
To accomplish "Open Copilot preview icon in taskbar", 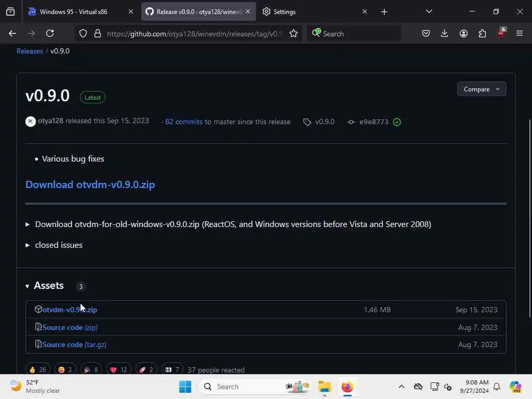I will (x=515, y=387).
